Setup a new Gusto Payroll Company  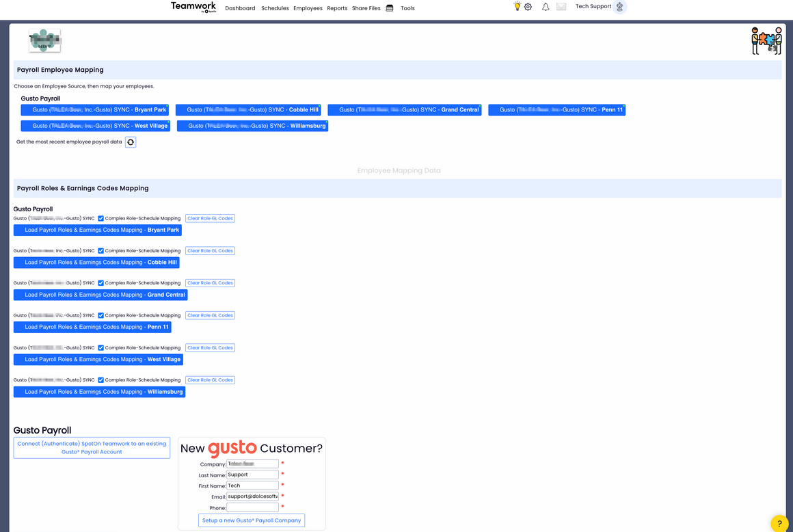252,520
